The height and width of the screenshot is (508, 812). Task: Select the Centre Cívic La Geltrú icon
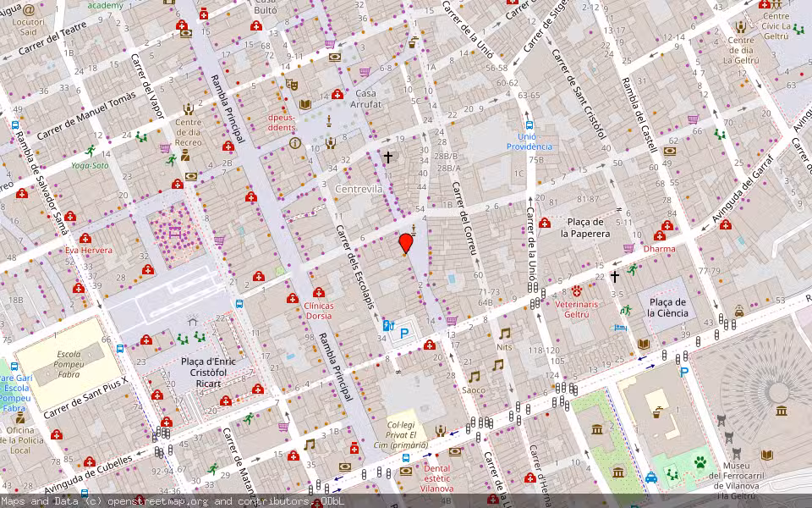pyautogui.click(x=776, y=5)
